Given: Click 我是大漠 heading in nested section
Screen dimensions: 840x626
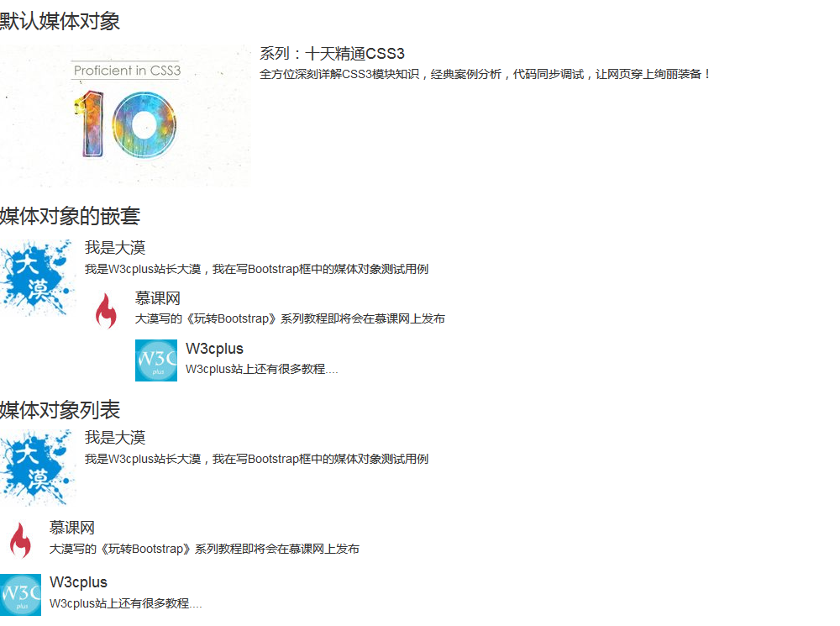Looking at the screenshot, I should [115, 248].
